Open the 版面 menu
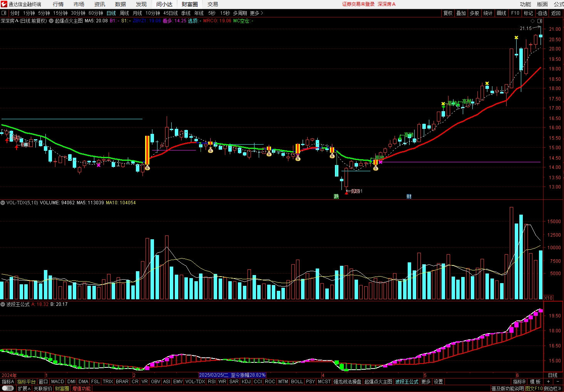564x392 pixels. 542,4
